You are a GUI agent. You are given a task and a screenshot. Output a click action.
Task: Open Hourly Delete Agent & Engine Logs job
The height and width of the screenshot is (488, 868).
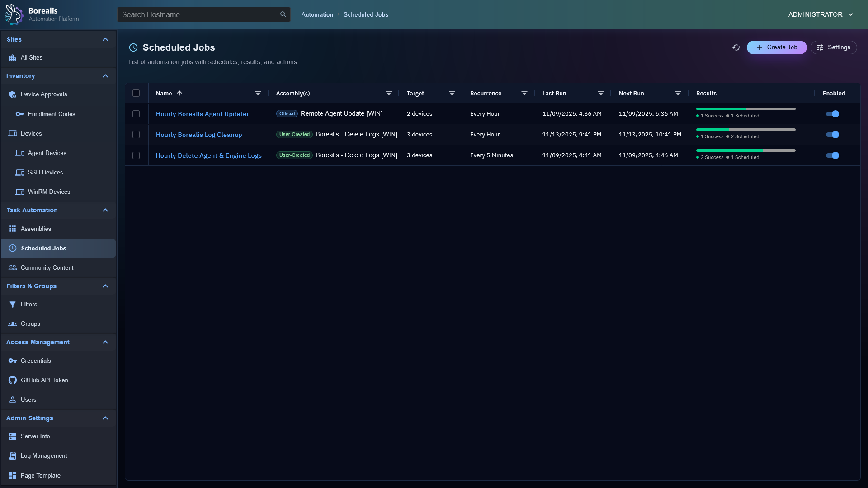[x=208, y=155]
